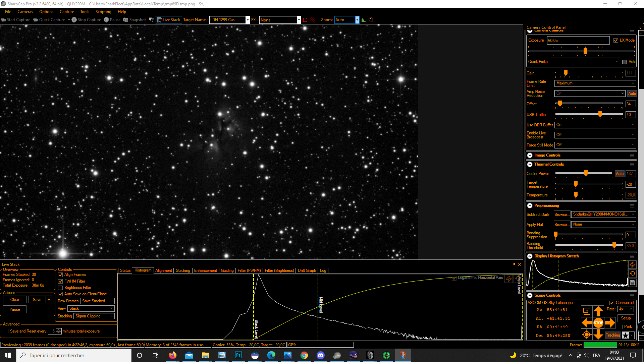Collapse the Thermal Controls section
The image size is (644, 362).
(530, 164)
